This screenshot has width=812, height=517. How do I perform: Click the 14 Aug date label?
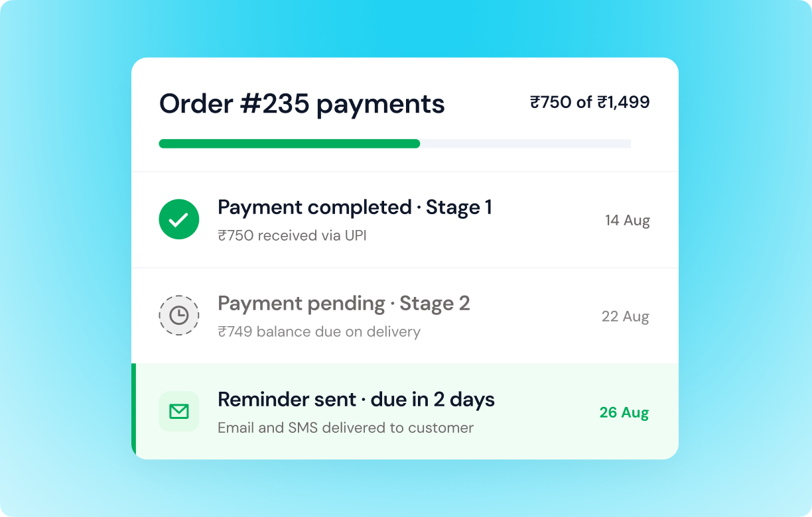pos(628,221)
